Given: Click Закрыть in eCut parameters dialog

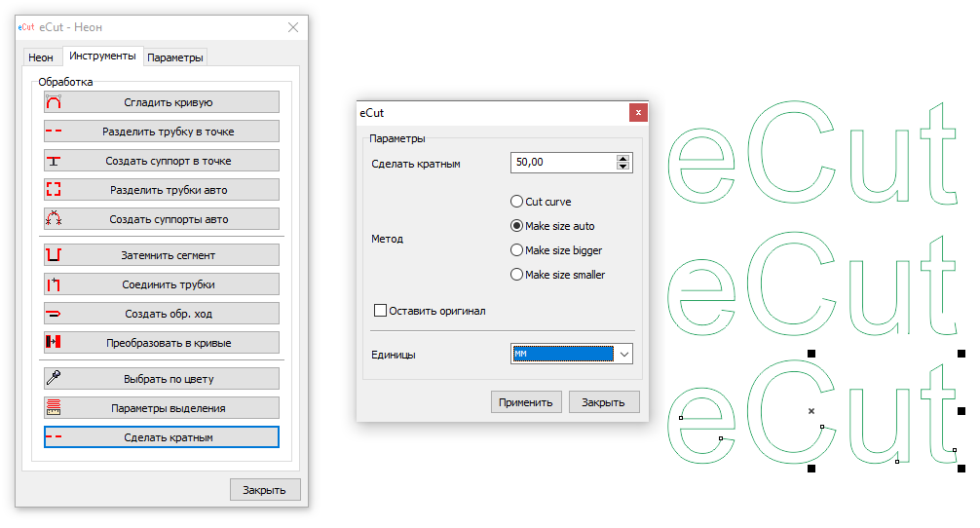Looking at the screenshot, I should click(604, 402).
